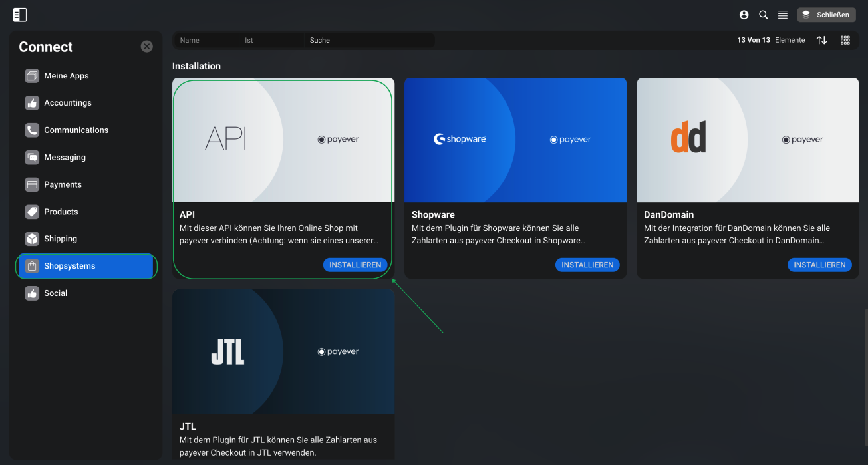This screenshot has height=465, width=868.
Task: Click the Connect sidebar heading
Action: tap(46, 47)
